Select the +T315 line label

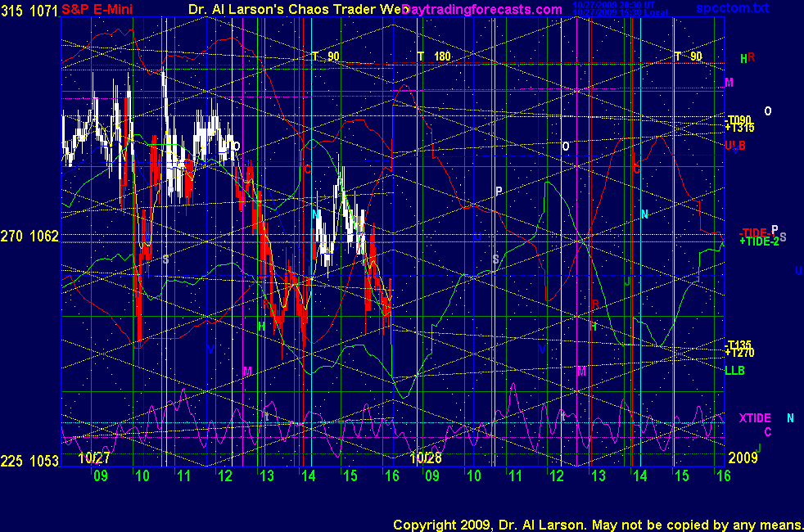(x=739, y=128)
